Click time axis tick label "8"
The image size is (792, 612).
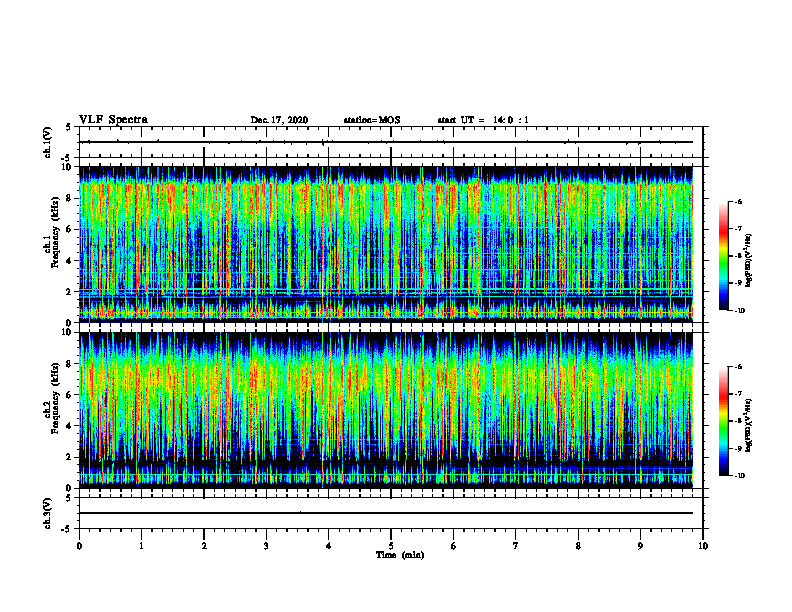[x=578, y=546]
